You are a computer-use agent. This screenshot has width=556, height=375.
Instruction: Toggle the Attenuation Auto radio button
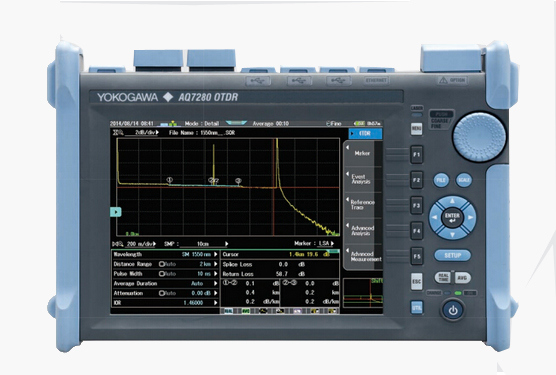point(161,293)
